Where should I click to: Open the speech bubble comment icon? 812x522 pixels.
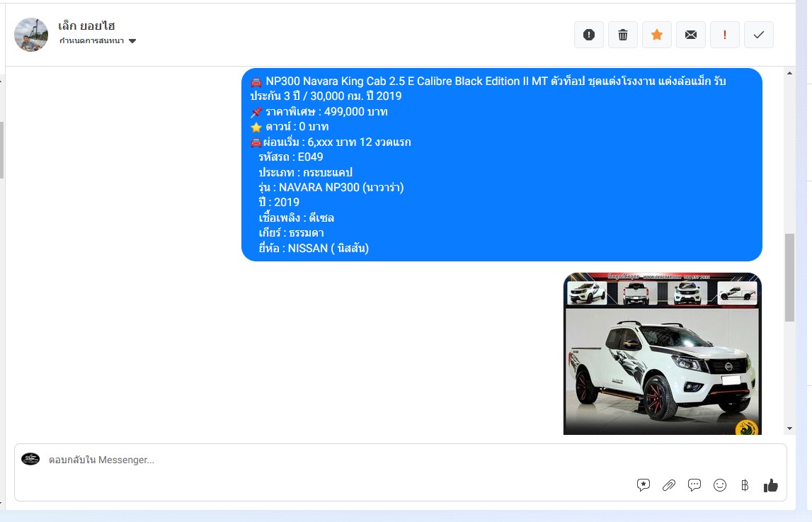tap(694, 485)
